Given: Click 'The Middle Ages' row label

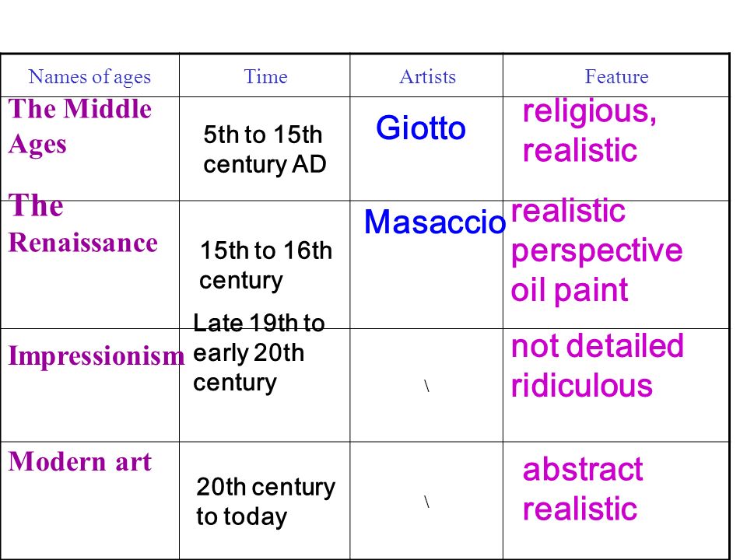Looking at the screenshot, I should point(80,126).
